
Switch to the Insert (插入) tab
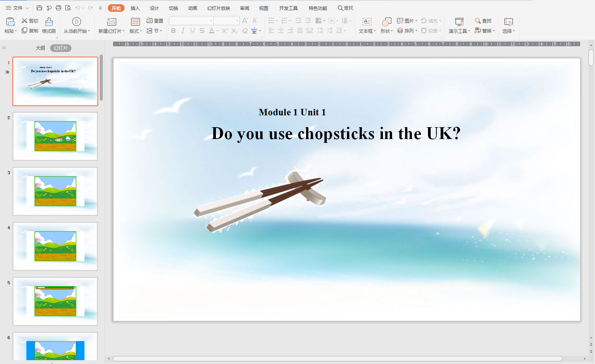pos(135,8)
